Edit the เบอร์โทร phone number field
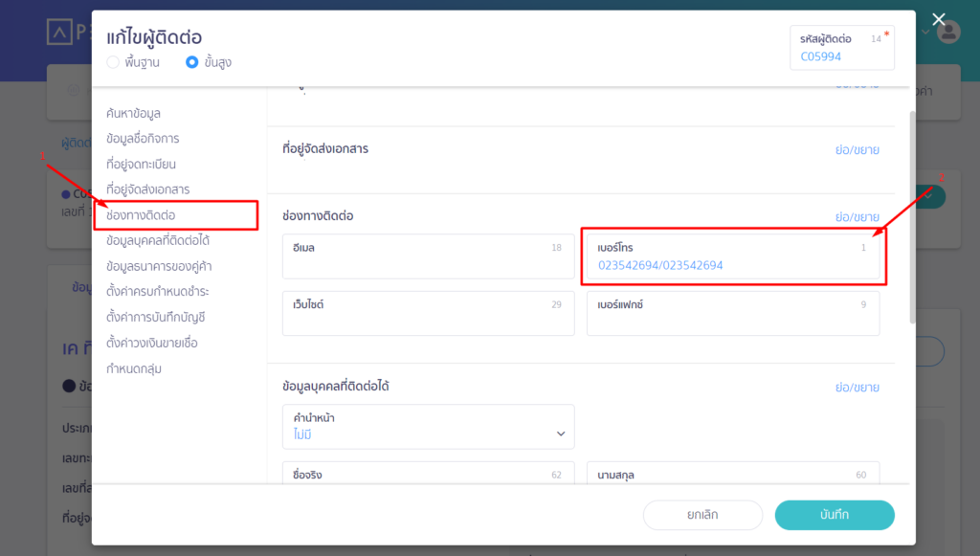The height and width of the screenshot is (556, 980). point(732,265)
